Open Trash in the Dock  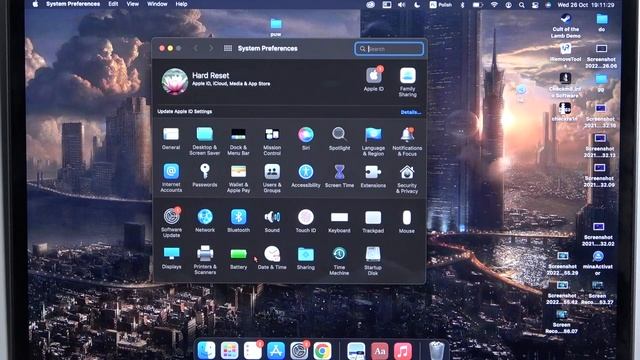point(436,350)
